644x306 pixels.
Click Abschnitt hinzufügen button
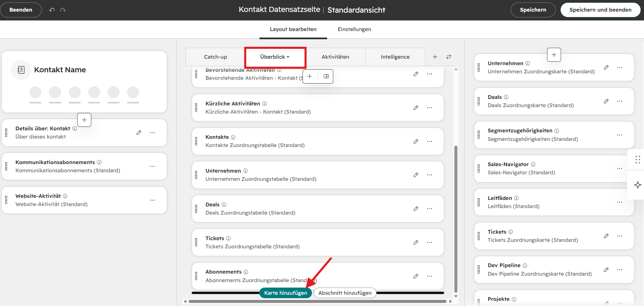[x=345, y=293]
